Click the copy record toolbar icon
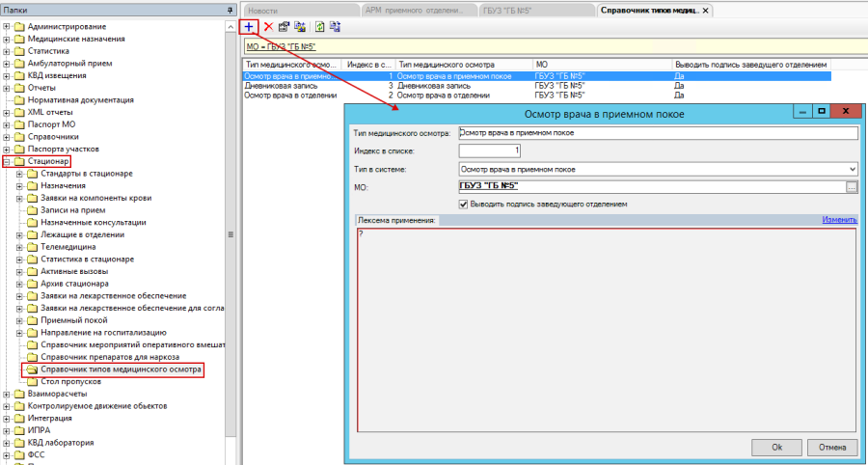Image resolution: width=868 pixels, height=465 pixels. point(300,27)
